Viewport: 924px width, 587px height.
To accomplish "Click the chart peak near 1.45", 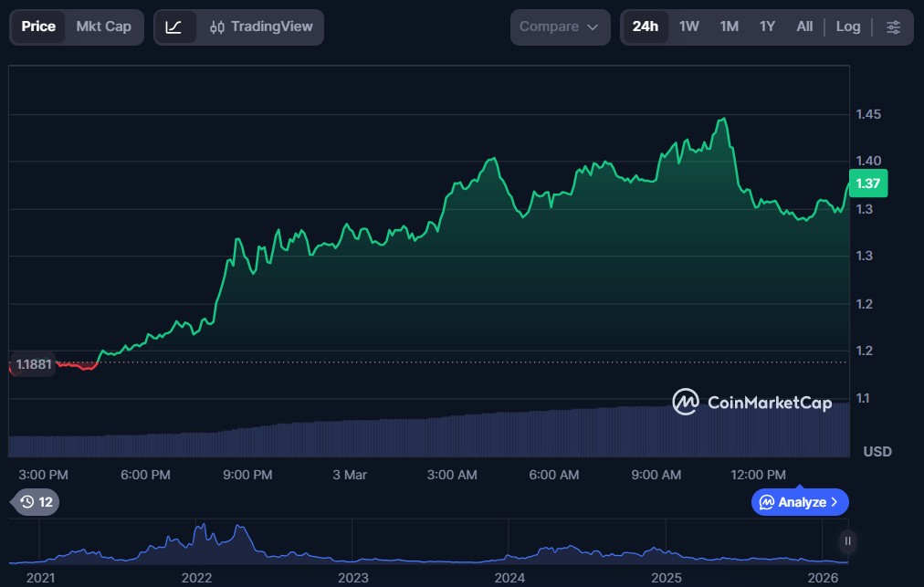I will tap(723, 120).
